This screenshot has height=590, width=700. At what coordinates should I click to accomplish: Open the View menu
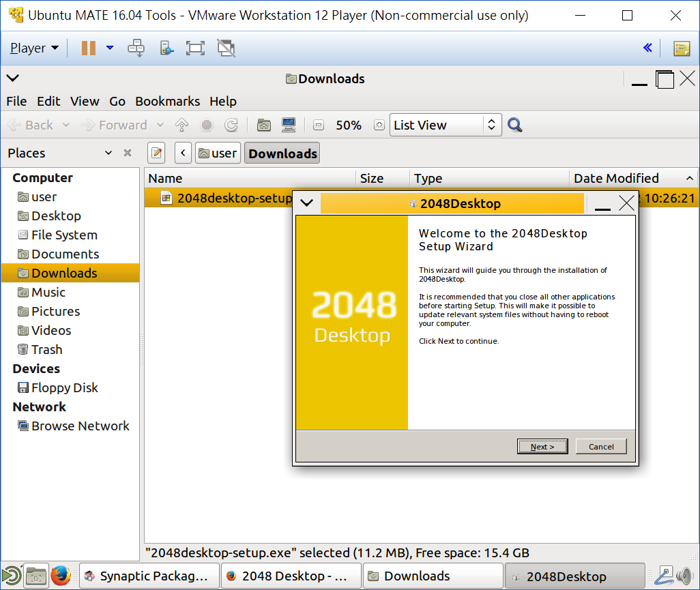pos(85,102)
